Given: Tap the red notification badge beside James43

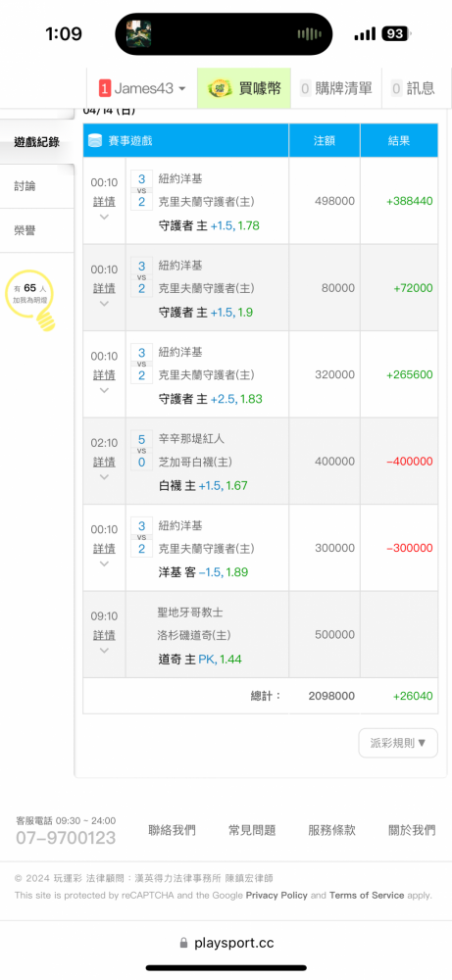Looking at the screenshot, I should (104, 89).
